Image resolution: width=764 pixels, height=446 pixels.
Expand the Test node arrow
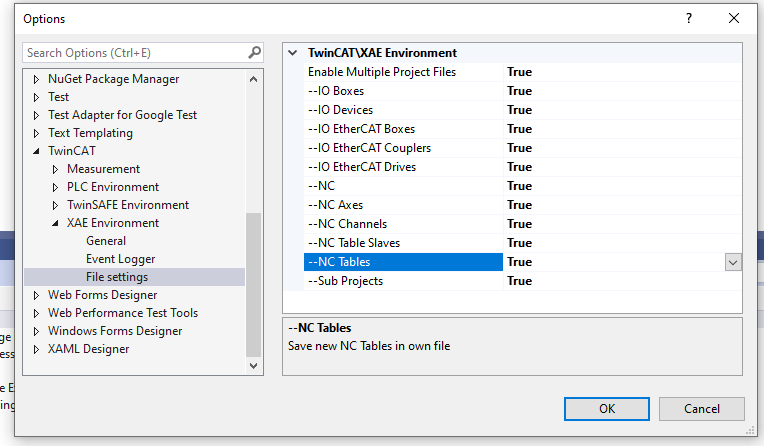(x=36, y=97)
